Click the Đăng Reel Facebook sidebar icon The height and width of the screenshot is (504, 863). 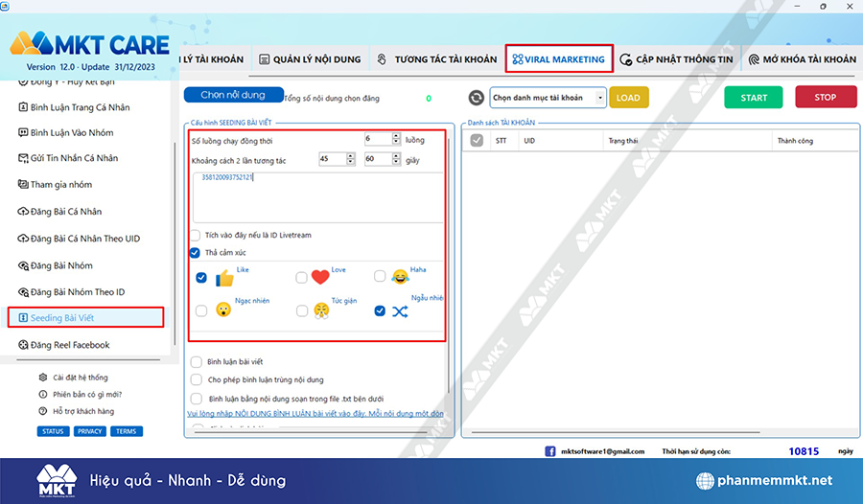click(23, 345)
